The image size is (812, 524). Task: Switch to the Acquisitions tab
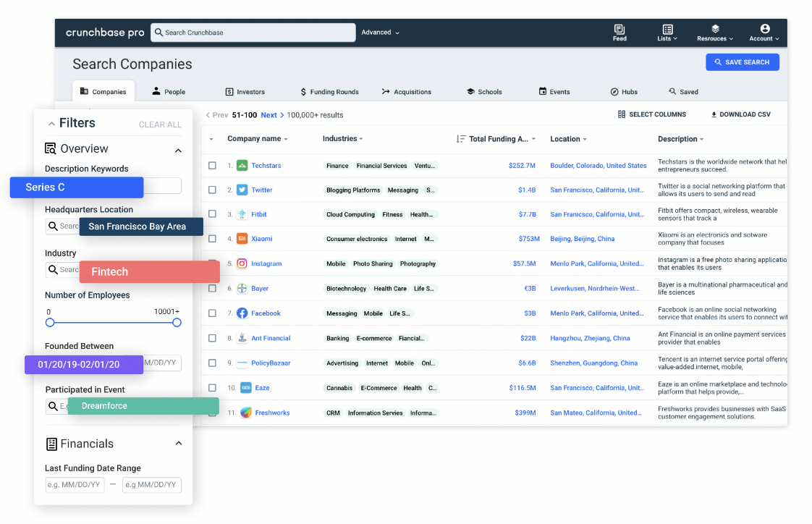click(x=407, y=92)
